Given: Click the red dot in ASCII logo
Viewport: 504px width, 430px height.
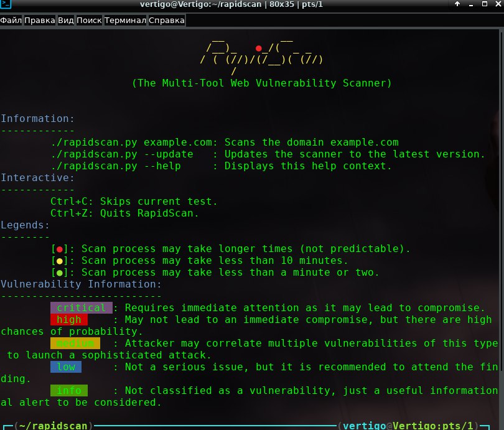Looking at the screenshot, I should pos(258,49).
